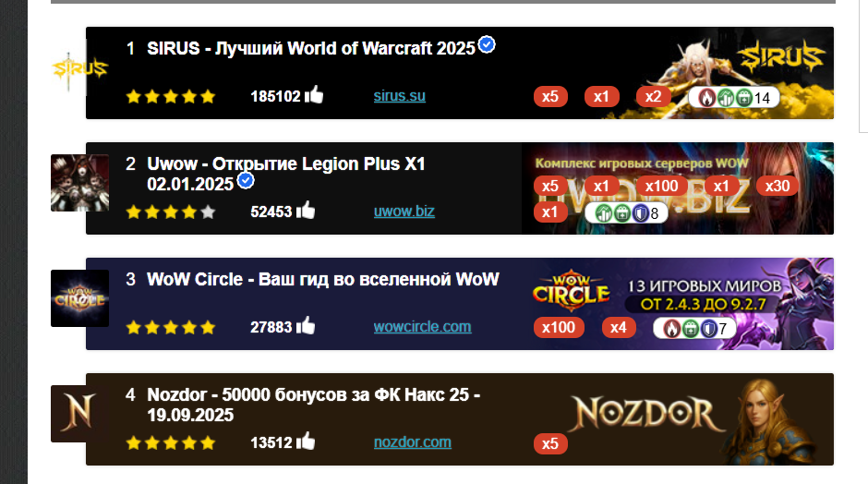Like WoW Circle via the 27883 thumbs-up

pos(305,326)
